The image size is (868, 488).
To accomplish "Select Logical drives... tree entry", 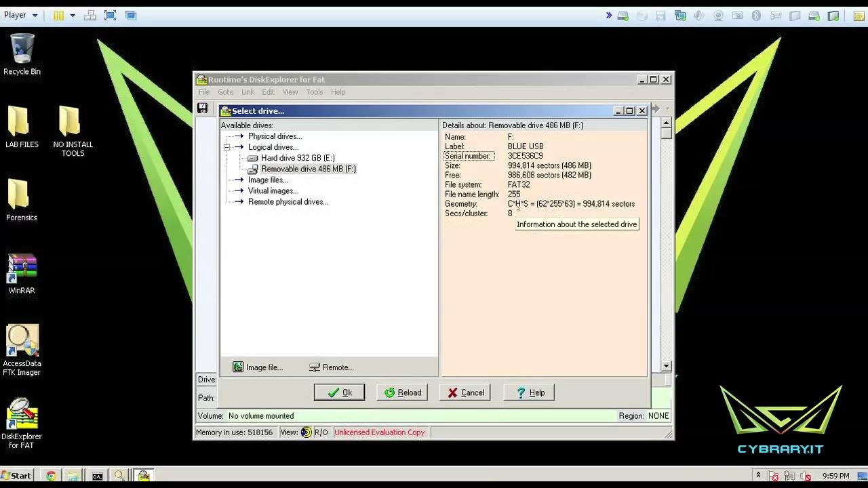I will (x=273, y=147).
